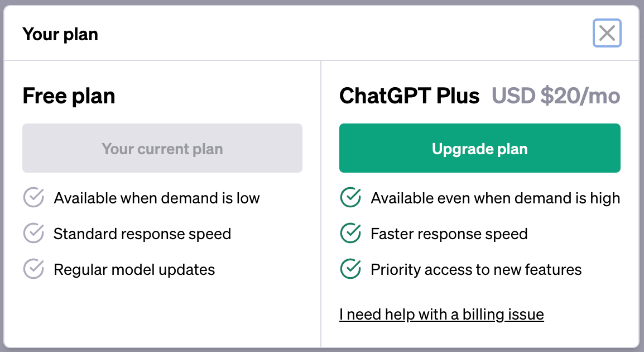This screenshot has height=352, width=644.
Task: Click the Available when demand is low text
Action: 157,198
